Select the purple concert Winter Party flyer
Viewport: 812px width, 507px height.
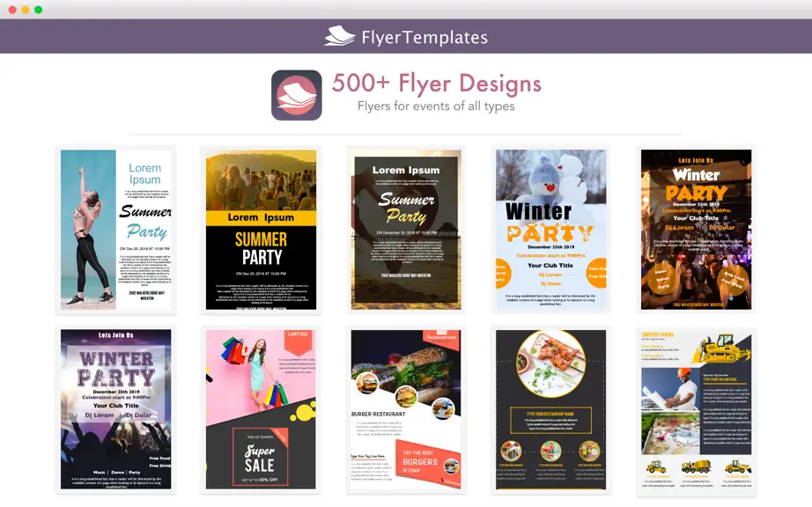point(116,409)
